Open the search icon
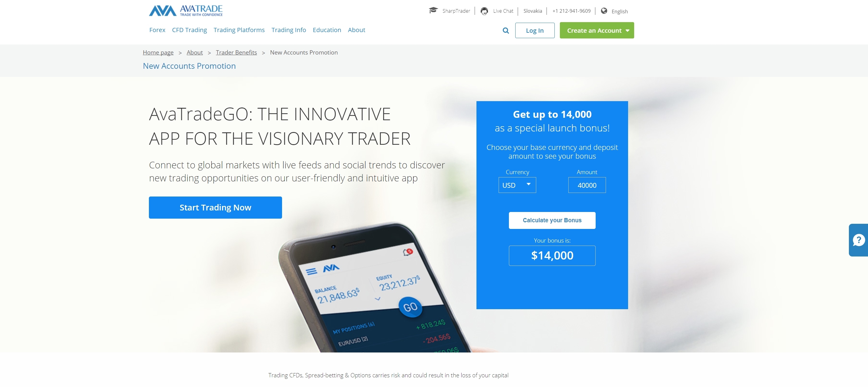 (x=505, y=30)
